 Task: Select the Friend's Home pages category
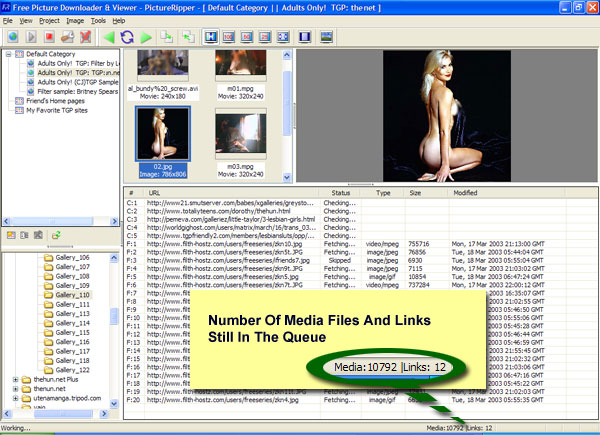coord(55,101)
